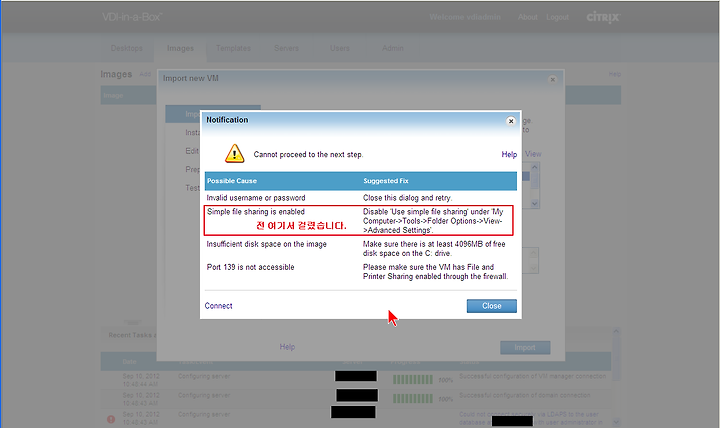Select 'Invalid username or password' cause text
The image size is (720, 428).
tap(256, 198)
